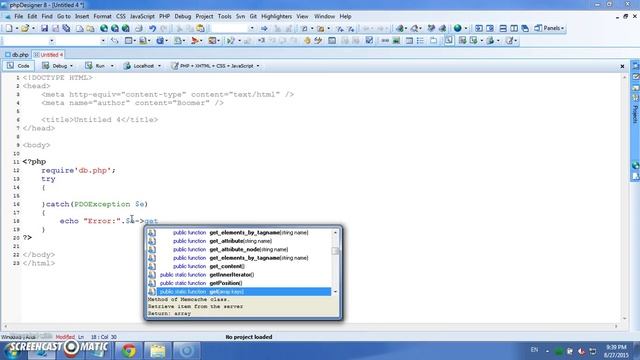Click the system clock in the taskbar
The height and width of the screenshot is (360, 640).
[617, 351]
